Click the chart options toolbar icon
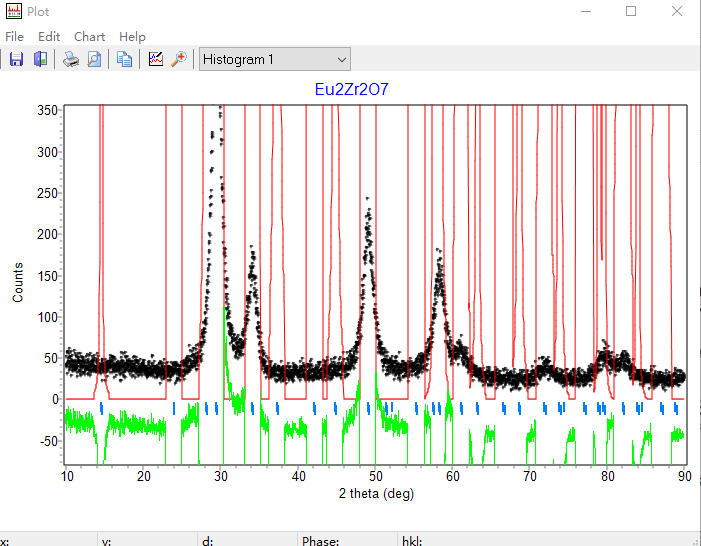This screenshot has width=701, height=546. 155,59
